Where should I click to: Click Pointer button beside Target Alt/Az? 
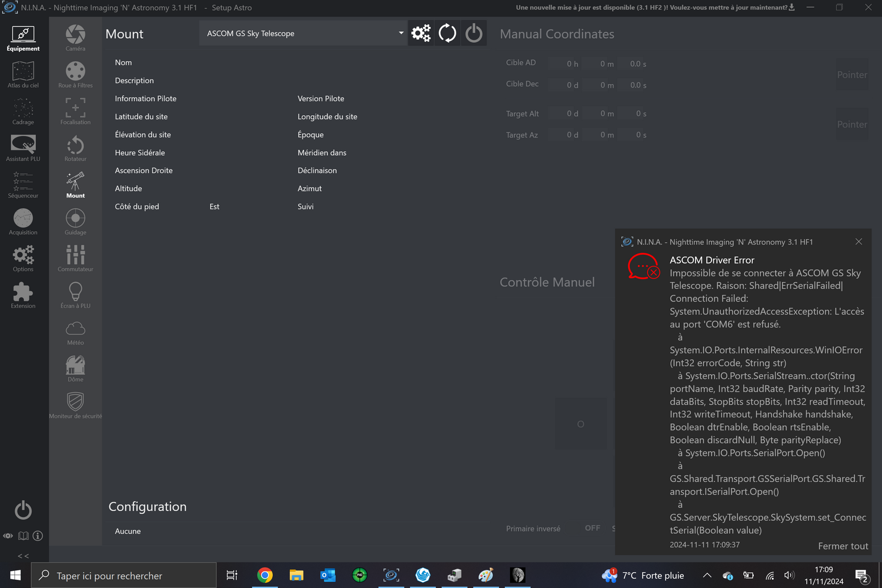(852, 124)
